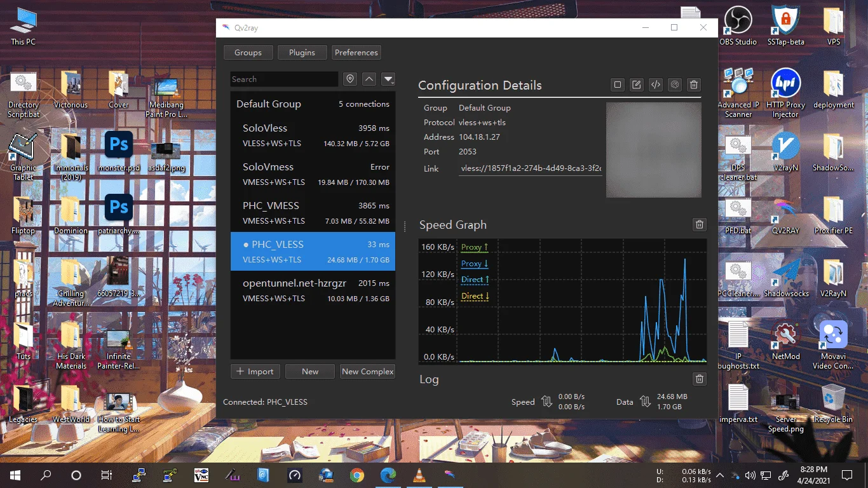
Task: Open the Windows Start menu
Action: point(15,475)
